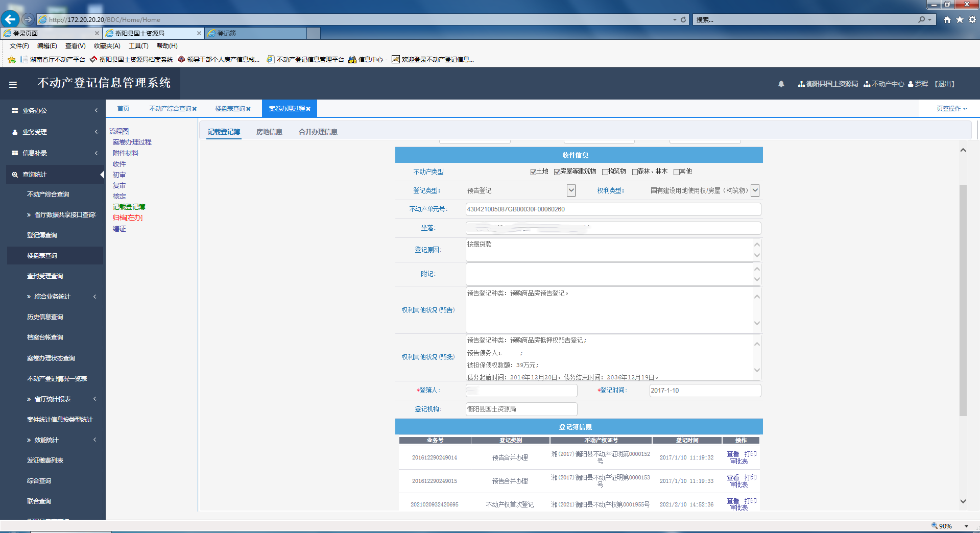980x533 pixels.
Task: Open 领导干部个人房产信息核 bookmark
Action: pos(219,60)
